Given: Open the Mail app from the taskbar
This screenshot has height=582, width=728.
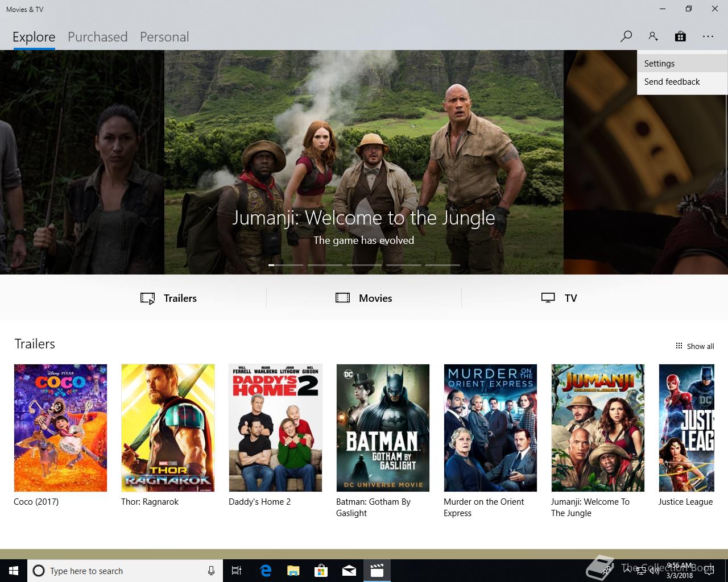Looking at the screenshot, I should coord(349,571).
